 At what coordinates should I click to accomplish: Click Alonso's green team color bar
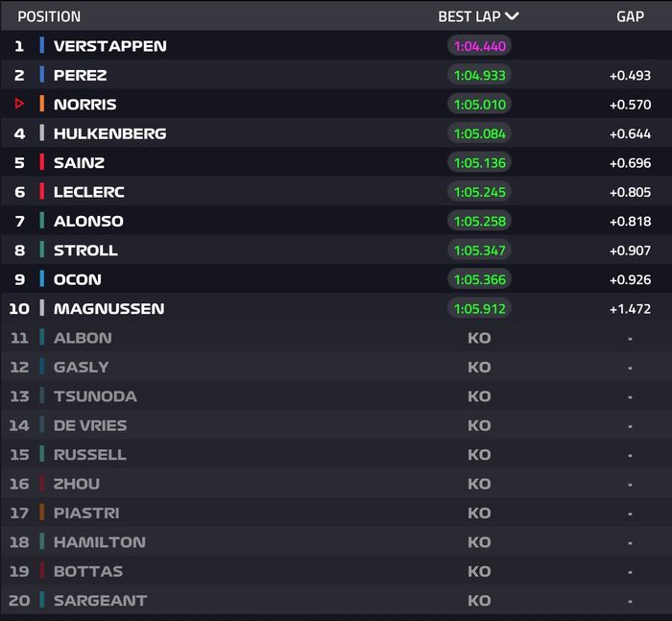[42, 221]
